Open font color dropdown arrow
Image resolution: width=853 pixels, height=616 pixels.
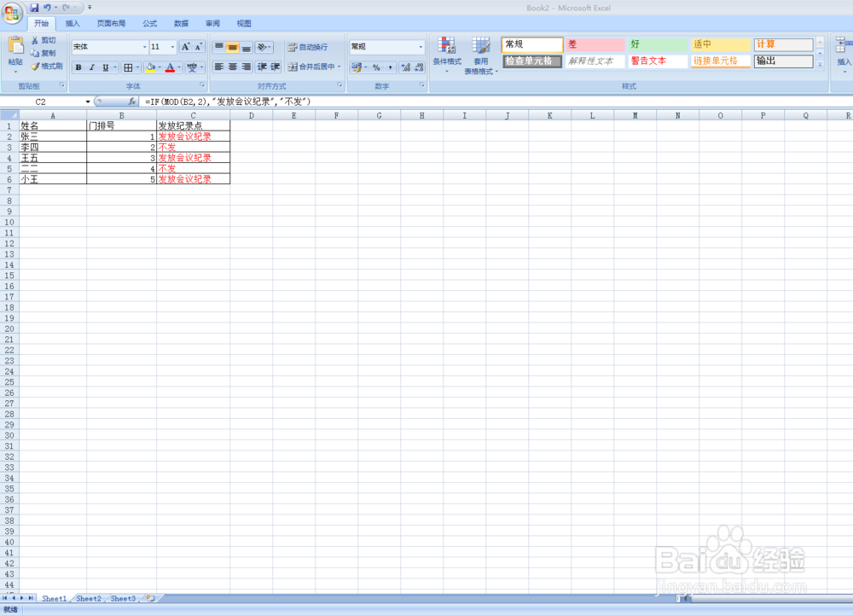[x=179, y=67]
